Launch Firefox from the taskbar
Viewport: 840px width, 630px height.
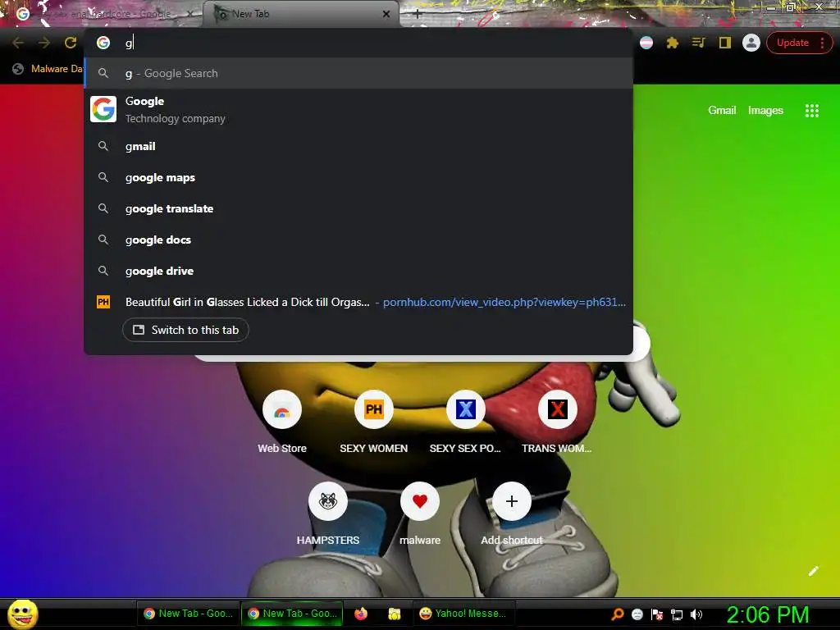tap(361, 614)
